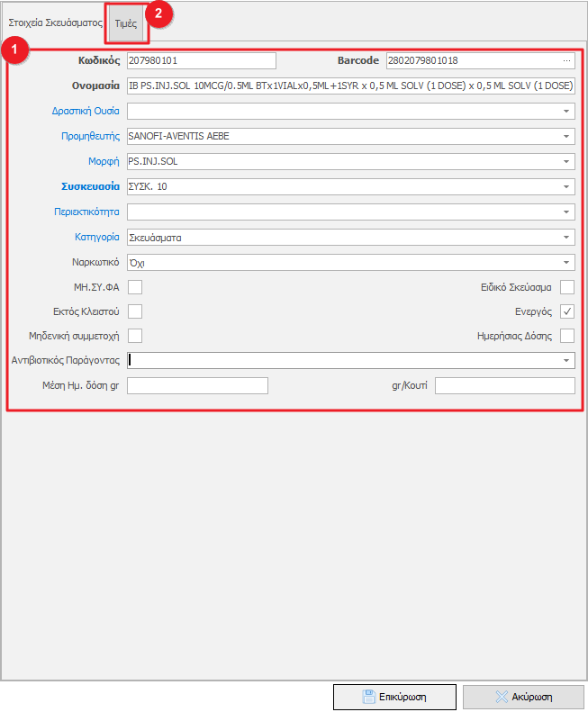Screen dimensions: 588x712
Task: Open the Μορφή dropdown arrow
Action: pos(567,162)
